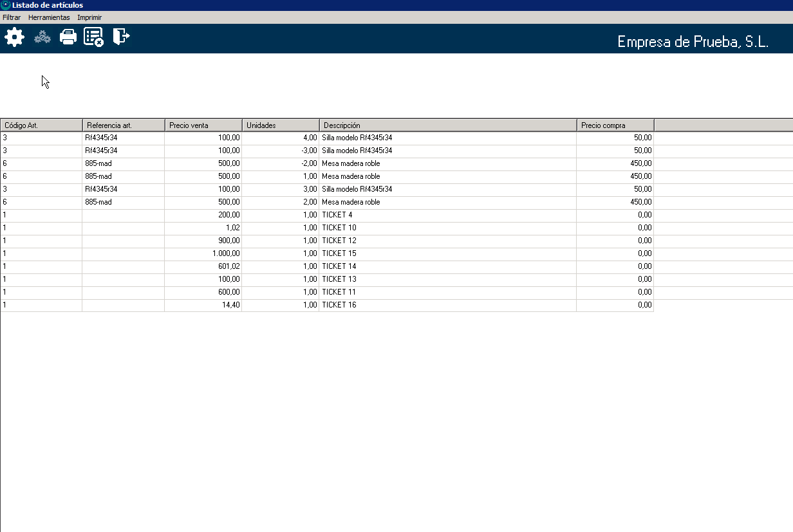Click the greyed-out multiple gears icon
The height and width of the screenshot is (532, 793).
pos(42,37)
